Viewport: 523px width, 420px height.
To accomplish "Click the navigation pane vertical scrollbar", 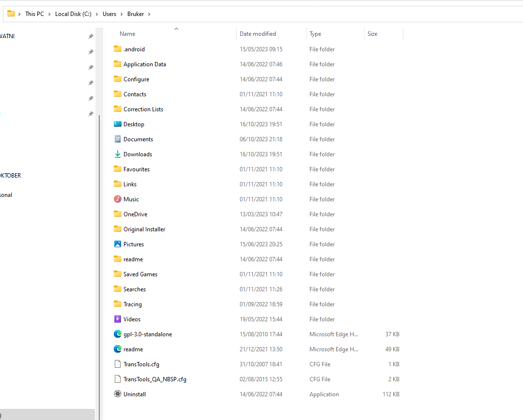I will point(99,242).
